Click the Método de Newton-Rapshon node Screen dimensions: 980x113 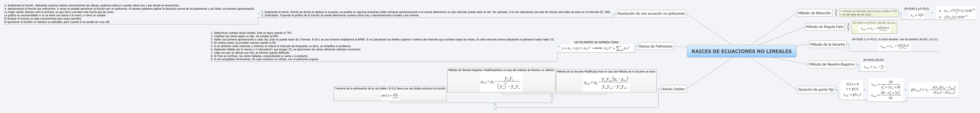[x=832, y=64]
